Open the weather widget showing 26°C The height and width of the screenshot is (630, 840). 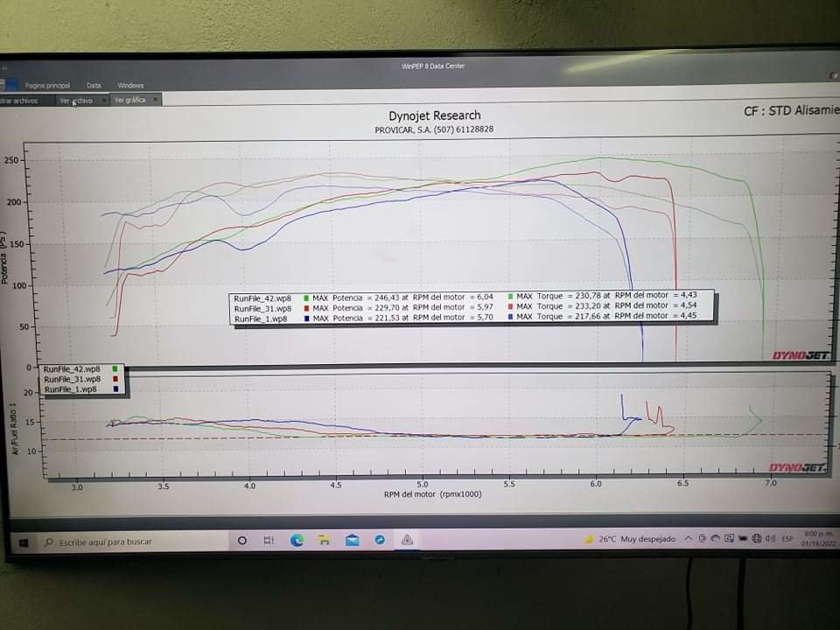[x=629, y=539]
